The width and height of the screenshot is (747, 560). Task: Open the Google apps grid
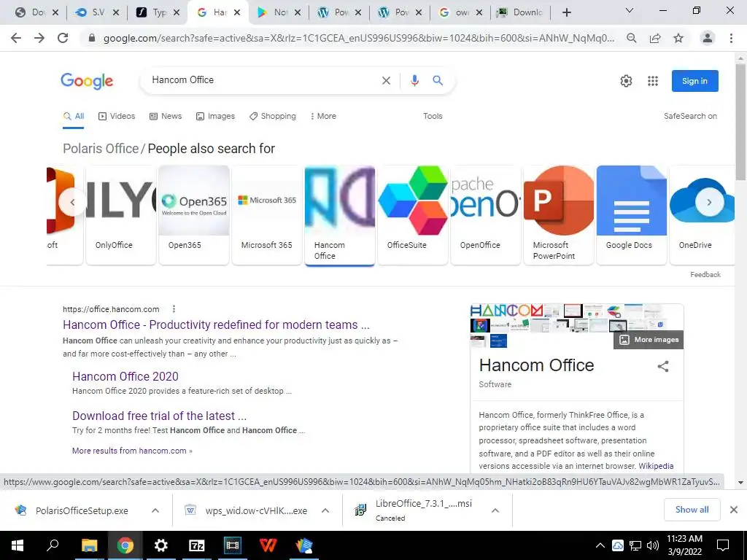coord(653,81)
